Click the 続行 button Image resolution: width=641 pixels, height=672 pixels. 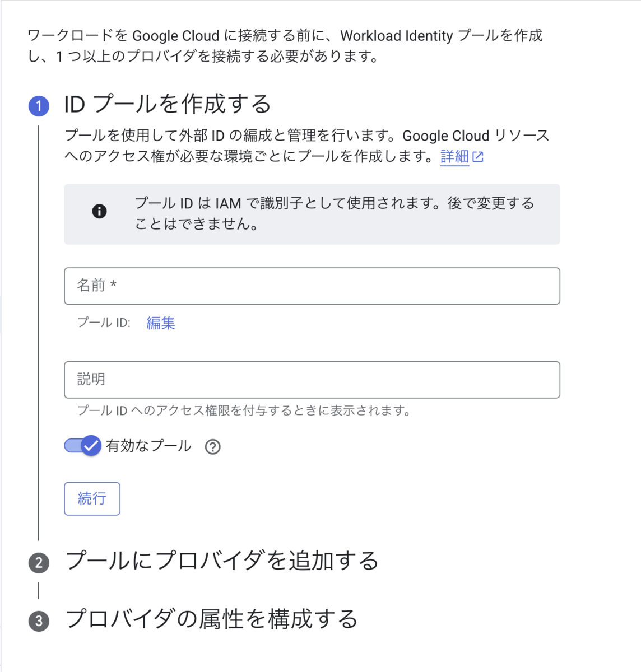pos(92,498)
